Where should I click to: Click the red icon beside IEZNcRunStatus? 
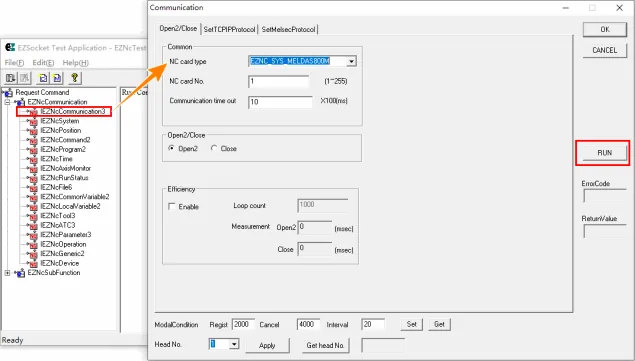pyautogui.click(x=33, y=178)
